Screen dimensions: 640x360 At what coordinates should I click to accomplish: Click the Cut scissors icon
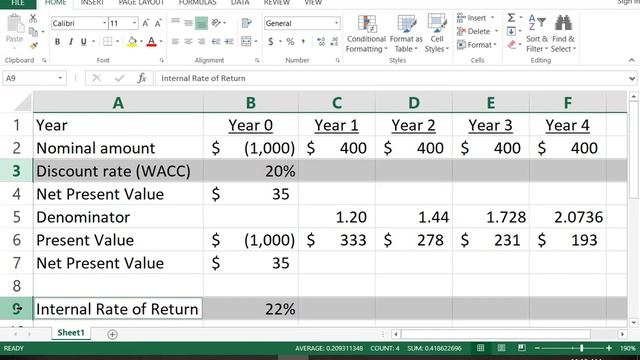point(33,18)
